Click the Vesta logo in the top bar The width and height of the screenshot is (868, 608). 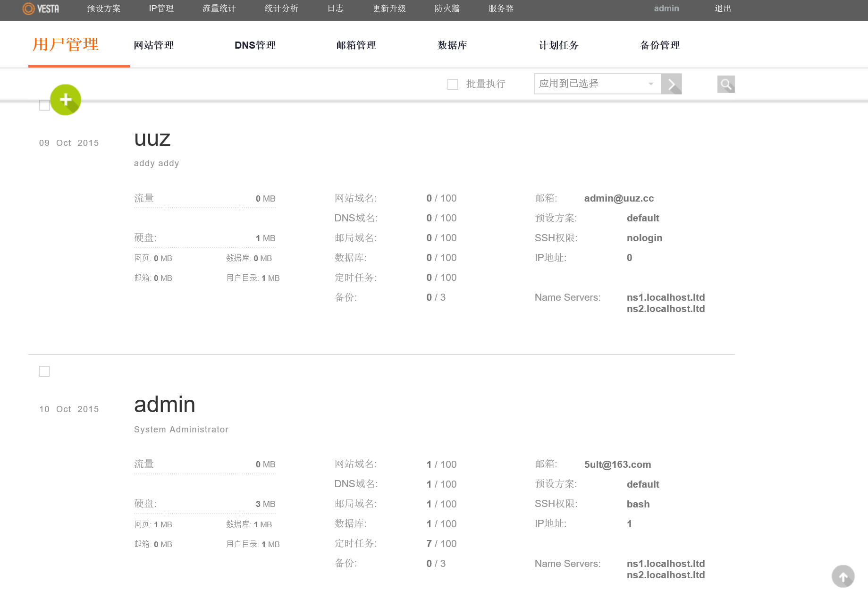coord(41,8)
